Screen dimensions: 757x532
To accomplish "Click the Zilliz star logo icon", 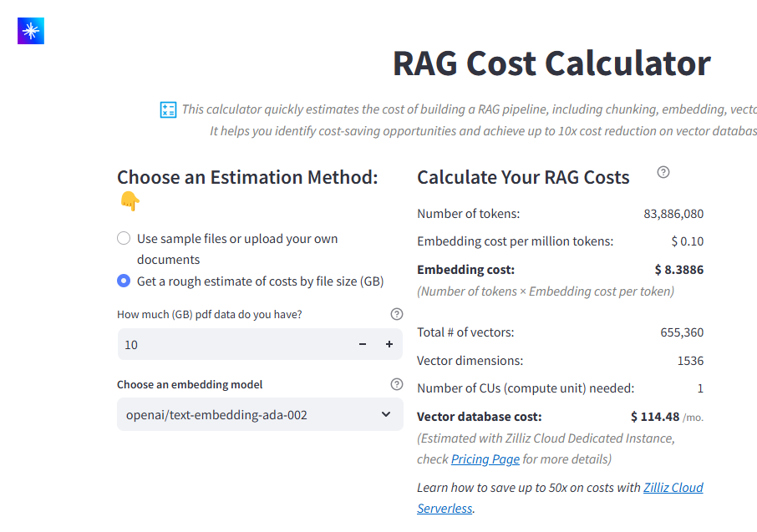I will [31, 31].
